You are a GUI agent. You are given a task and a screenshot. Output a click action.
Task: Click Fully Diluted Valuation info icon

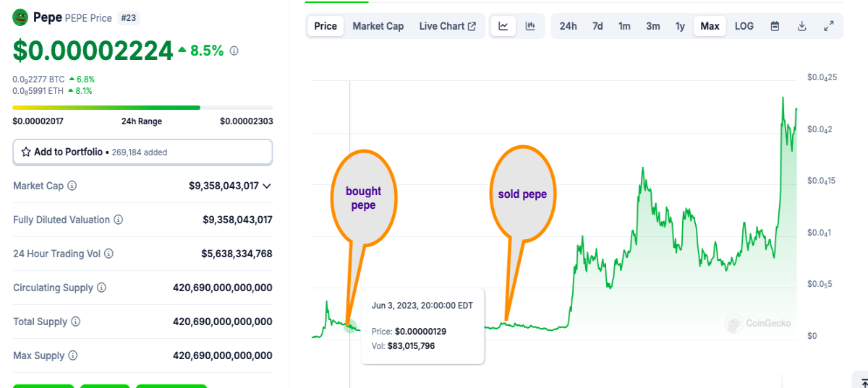[118, 220]
